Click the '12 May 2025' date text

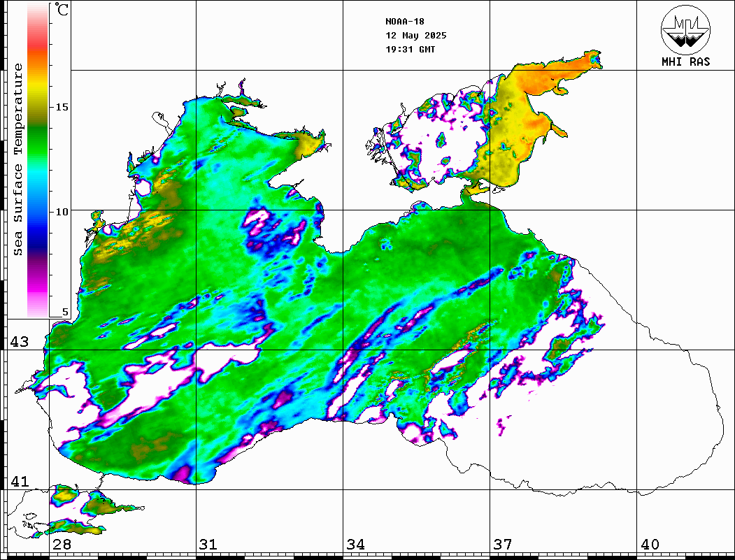point(416,36)
